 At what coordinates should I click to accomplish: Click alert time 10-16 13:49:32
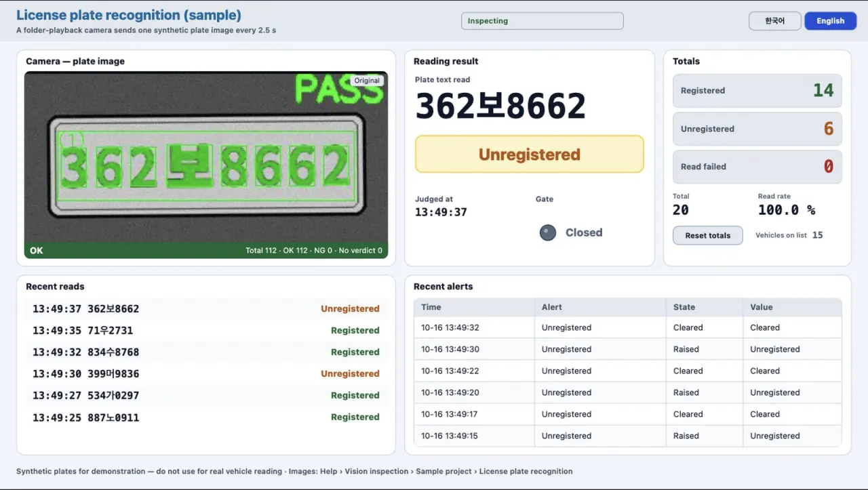pos(450,327)
